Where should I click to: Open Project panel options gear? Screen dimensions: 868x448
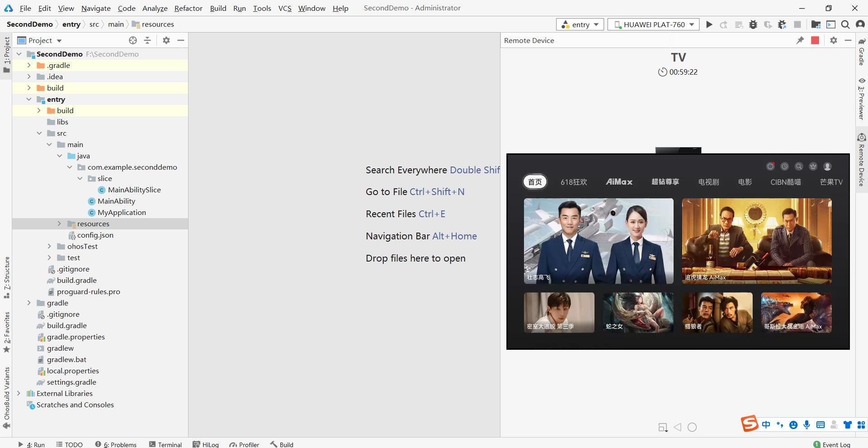166,40
